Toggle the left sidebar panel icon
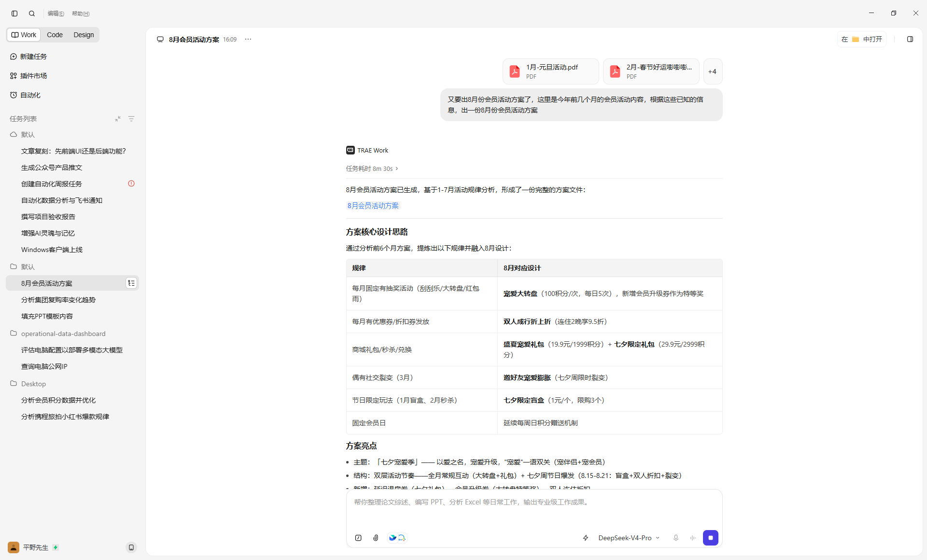Viewport: 927px width, 560px height. (x=14, y=14)
